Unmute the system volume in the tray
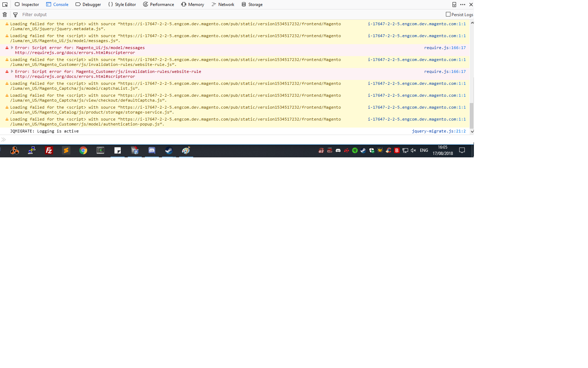This screenshot has width=588, height=368. [x=413, y=150]
